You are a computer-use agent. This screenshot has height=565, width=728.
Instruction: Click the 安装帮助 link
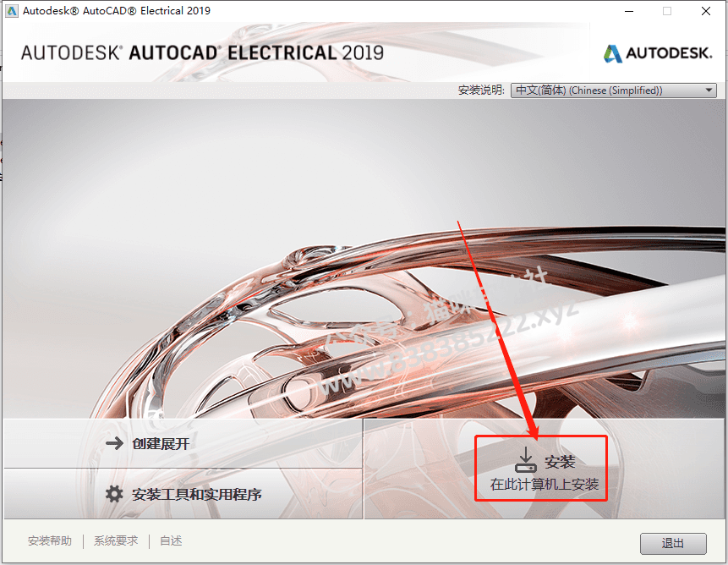coord(50,540)
